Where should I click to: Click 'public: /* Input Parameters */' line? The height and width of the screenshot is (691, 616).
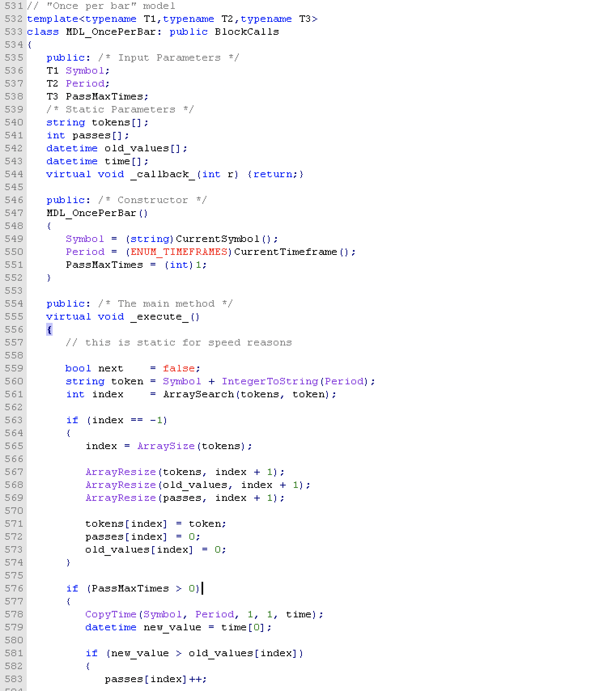[143, 58]
